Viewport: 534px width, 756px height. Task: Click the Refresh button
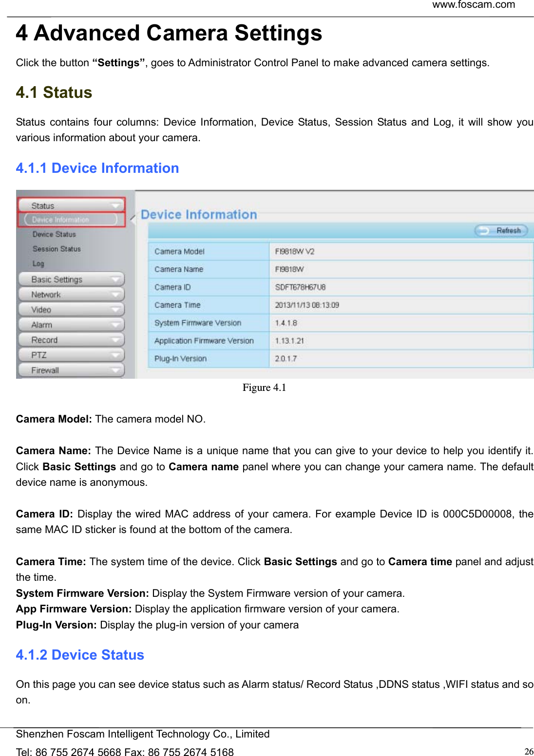tap(503, 231)
